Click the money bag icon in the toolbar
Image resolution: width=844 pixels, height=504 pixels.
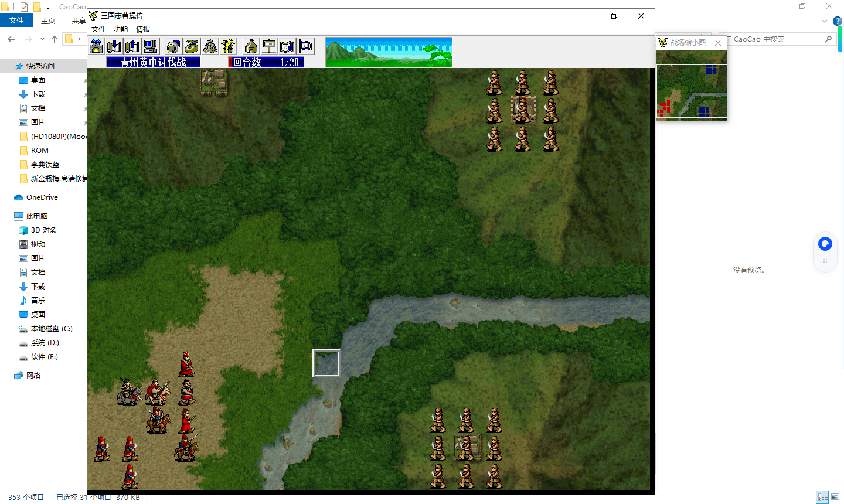coord(191,46)
